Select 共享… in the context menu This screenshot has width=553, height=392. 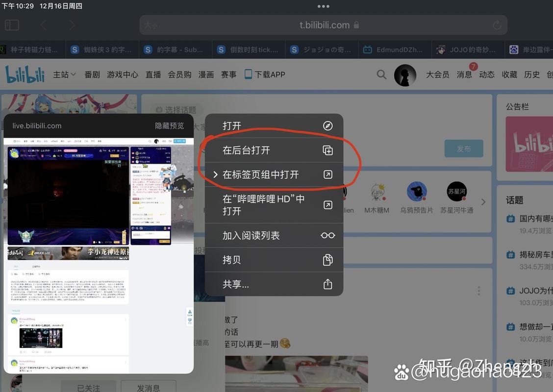click(x=274, y=284)
